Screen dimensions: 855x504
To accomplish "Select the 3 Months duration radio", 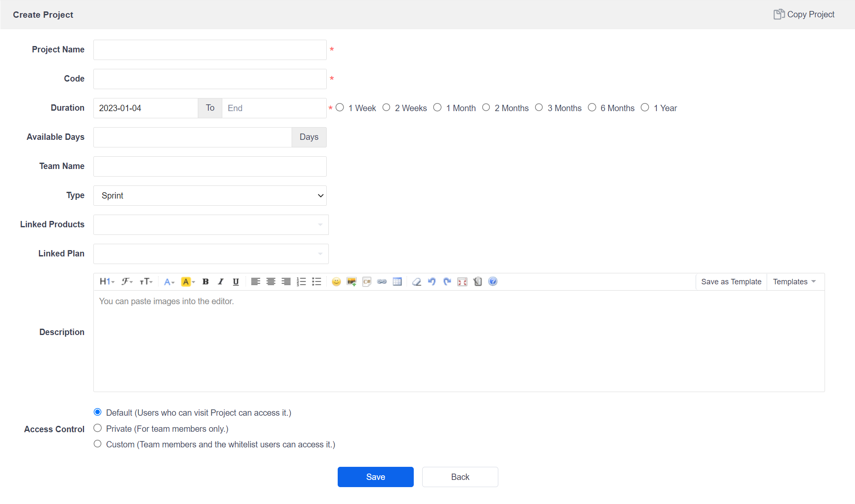I will click(x=539, y=108).
